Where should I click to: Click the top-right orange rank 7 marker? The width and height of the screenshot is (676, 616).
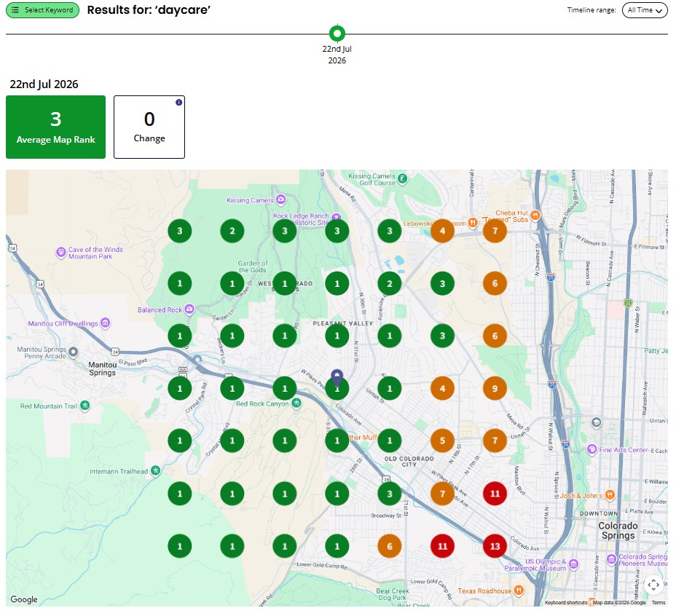[495, 231]
